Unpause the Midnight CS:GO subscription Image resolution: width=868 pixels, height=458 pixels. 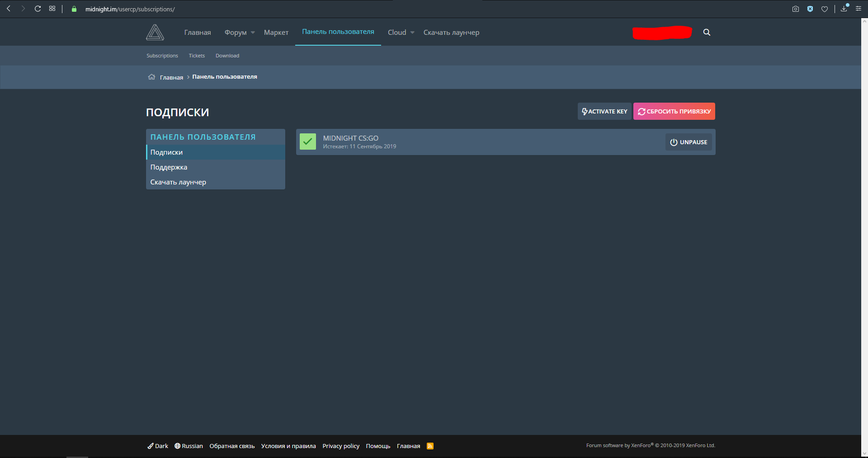click(689, 142)
